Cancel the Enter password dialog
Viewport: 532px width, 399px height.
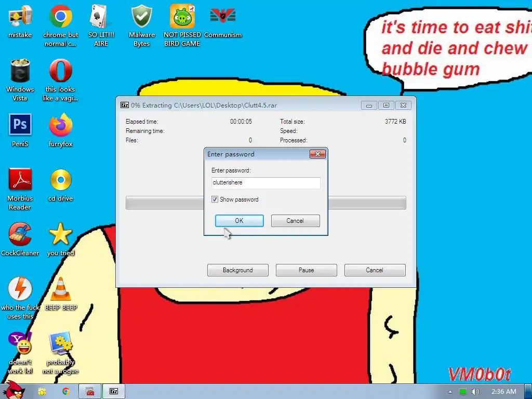pyautogui.click(x=295, y=220)
